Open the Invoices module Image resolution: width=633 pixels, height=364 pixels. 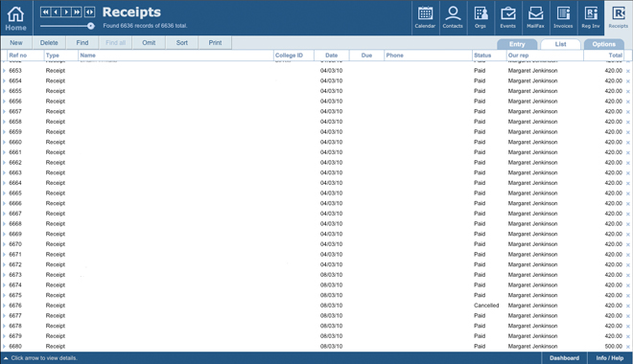tap(563, 17)
